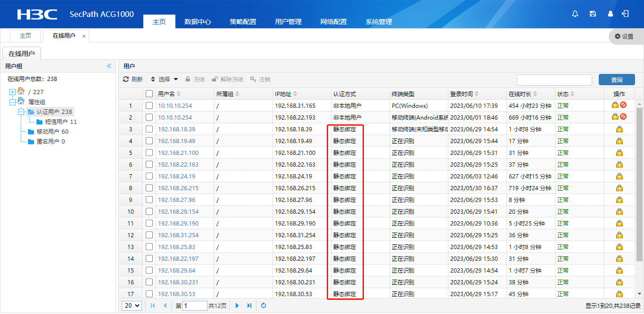The height and width of the screenshot is (314, 644).
Task: Click the save configuration disk icon
Action: 593,14
